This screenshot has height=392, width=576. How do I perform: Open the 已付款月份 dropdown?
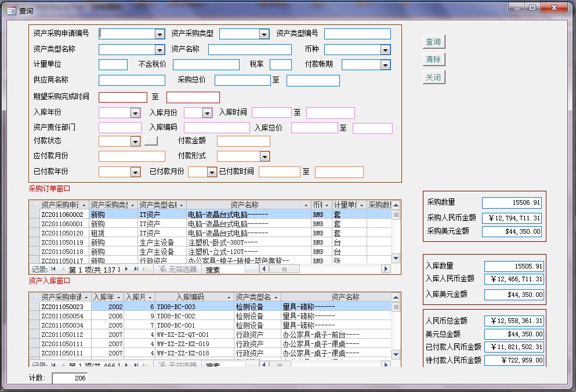(x=212, y=172)
